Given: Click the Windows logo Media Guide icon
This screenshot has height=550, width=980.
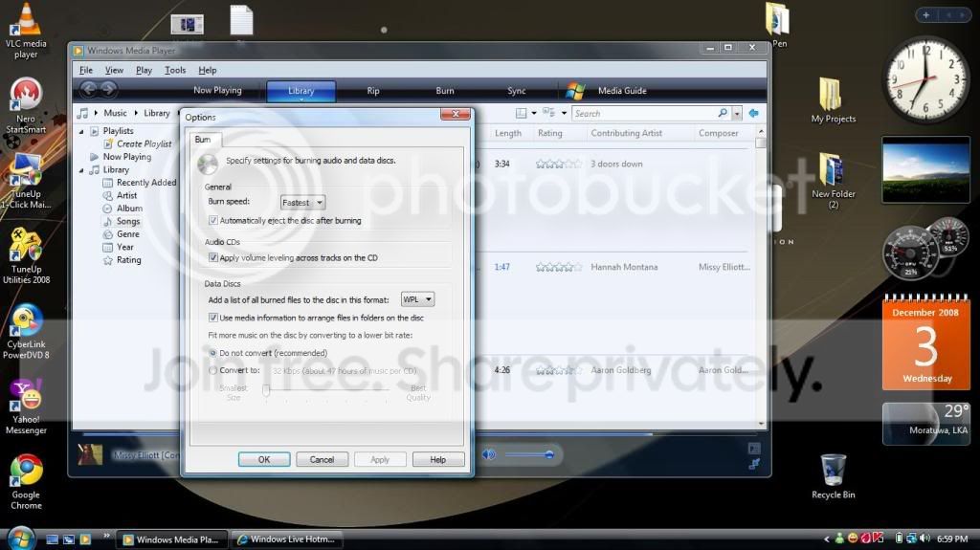Looking at the screenshot, I should pyautogui.click(x=575, y=91).
